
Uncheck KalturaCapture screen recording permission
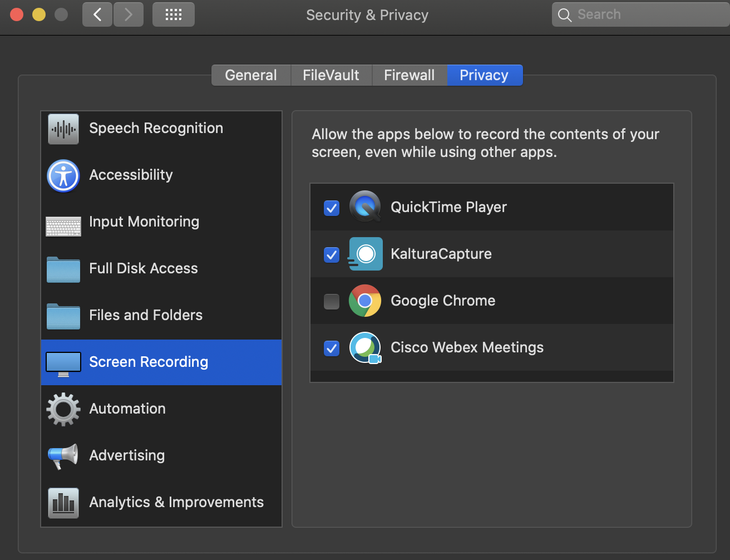click(332, 254)
